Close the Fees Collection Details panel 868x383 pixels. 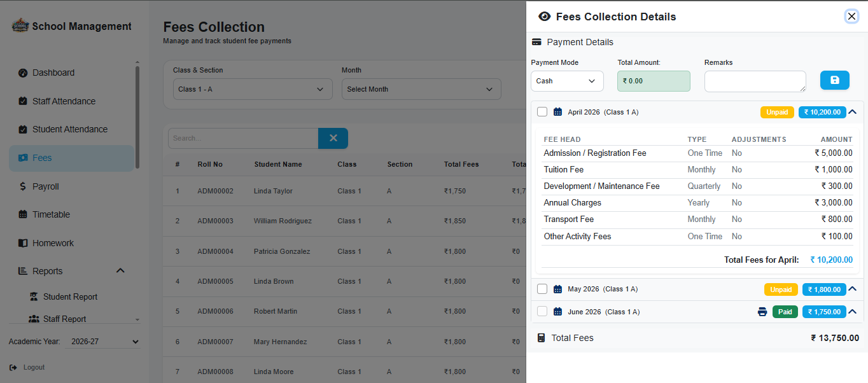coord(851,16)
